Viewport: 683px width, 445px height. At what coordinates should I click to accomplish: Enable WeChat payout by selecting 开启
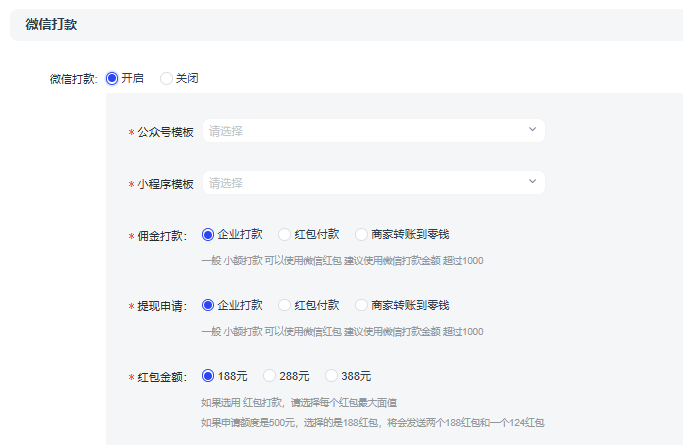pos(112,78)
